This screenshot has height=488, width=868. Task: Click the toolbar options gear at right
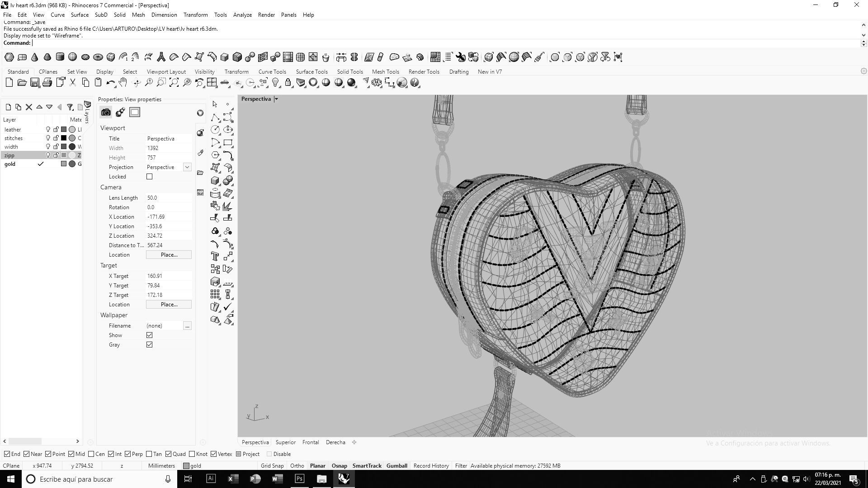[x=863, y=71]
